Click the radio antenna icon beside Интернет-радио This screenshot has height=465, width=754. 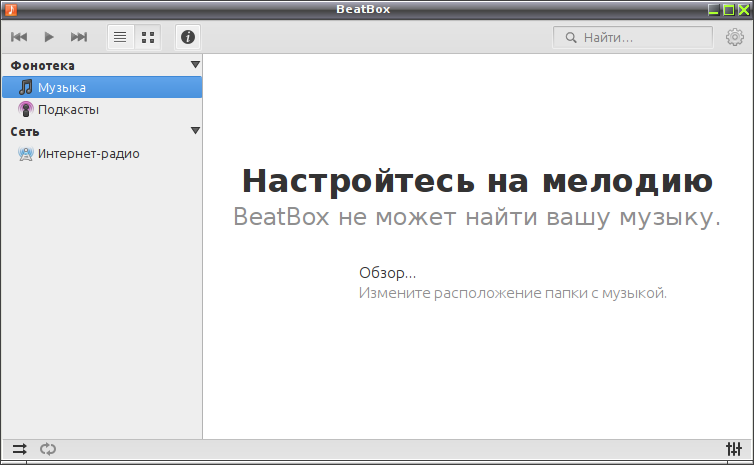(25, 154)
